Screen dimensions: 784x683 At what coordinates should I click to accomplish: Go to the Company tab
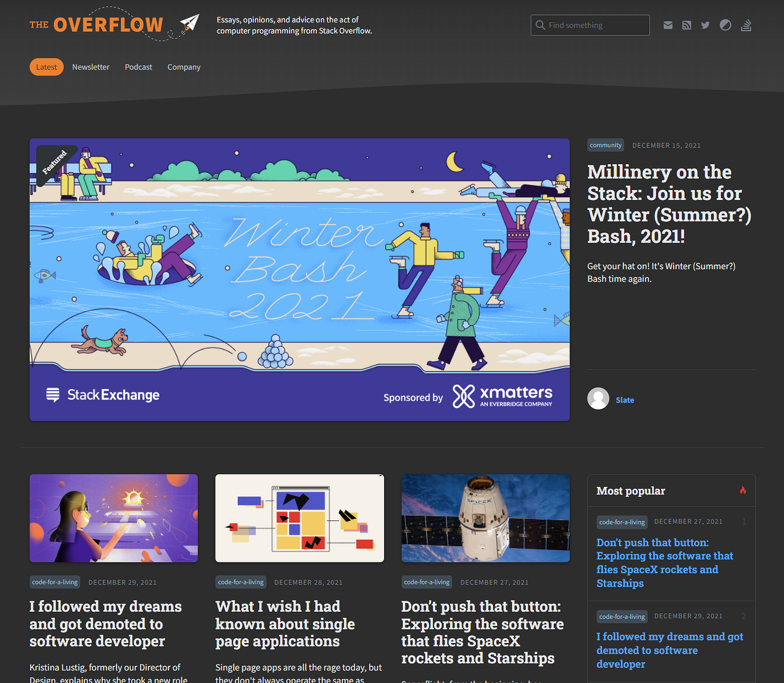point(184,67)
